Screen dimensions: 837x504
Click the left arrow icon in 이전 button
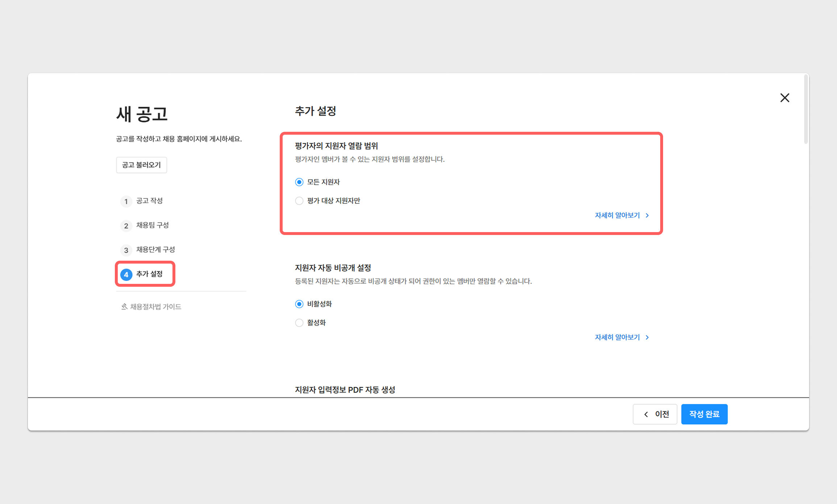pos(646,414)
